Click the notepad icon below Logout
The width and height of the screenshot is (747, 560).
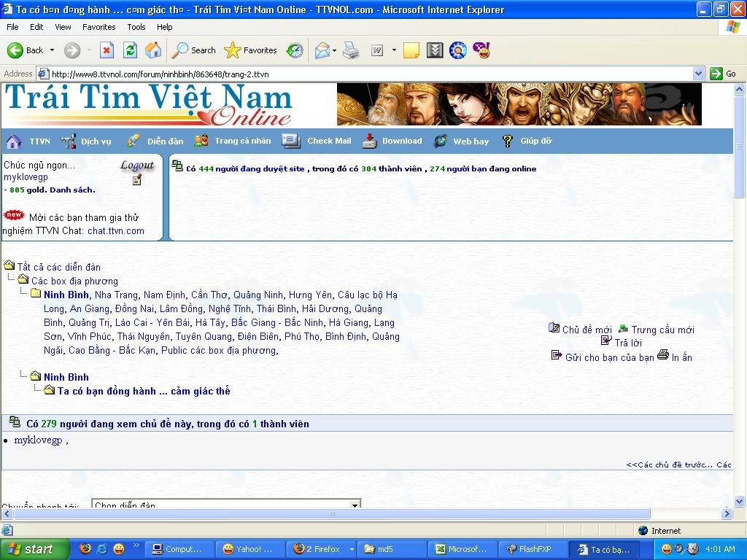tap(136, 180)
